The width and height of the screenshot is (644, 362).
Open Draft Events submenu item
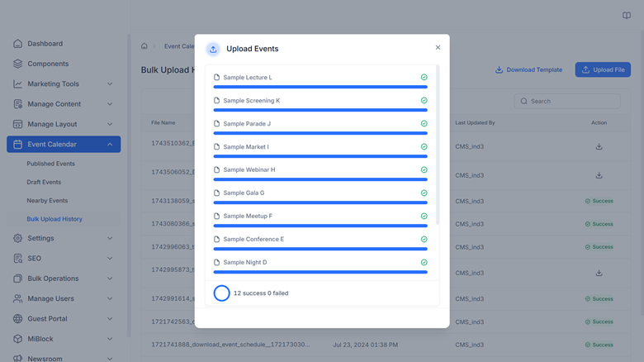44,182
